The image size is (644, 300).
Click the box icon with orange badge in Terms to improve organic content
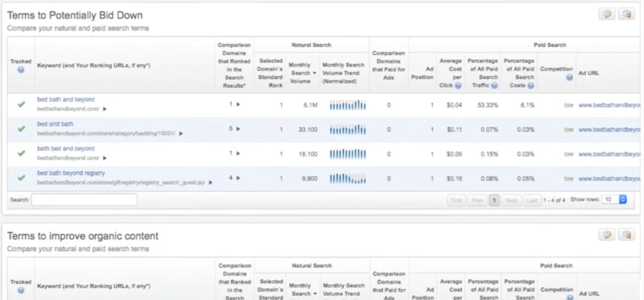tap(627, 235)
